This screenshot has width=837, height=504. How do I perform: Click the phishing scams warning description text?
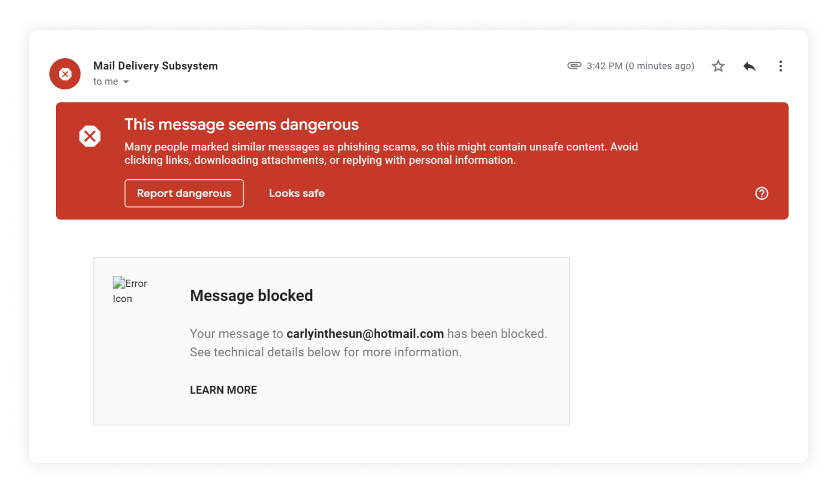[381, 153]
